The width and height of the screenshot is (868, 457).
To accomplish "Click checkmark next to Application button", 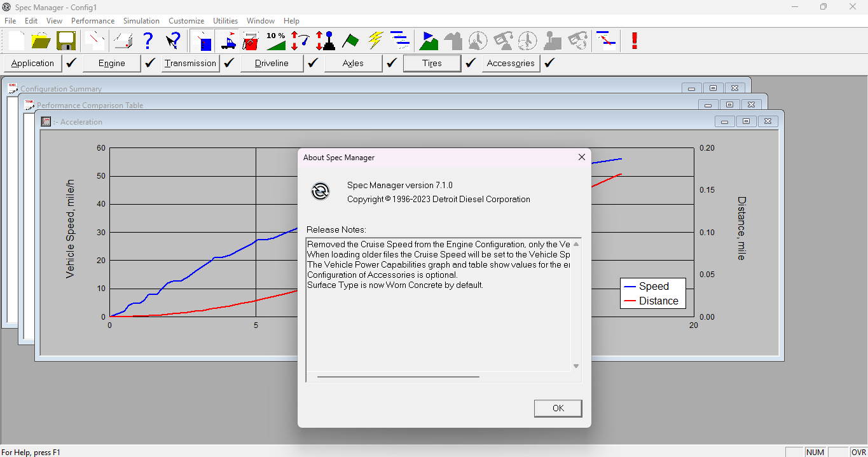I will pyautogui.click(x=71, y=63).
